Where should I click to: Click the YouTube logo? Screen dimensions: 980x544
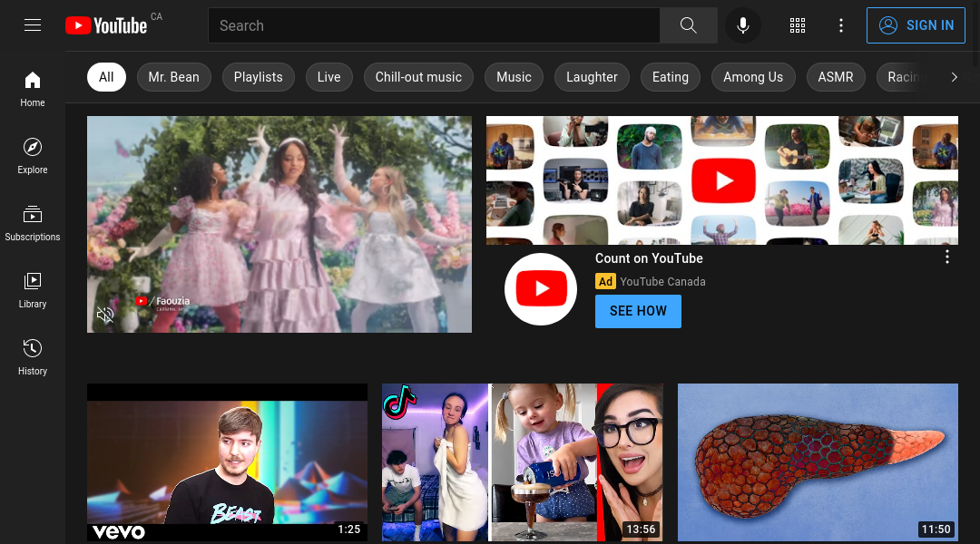pos(106,25)
